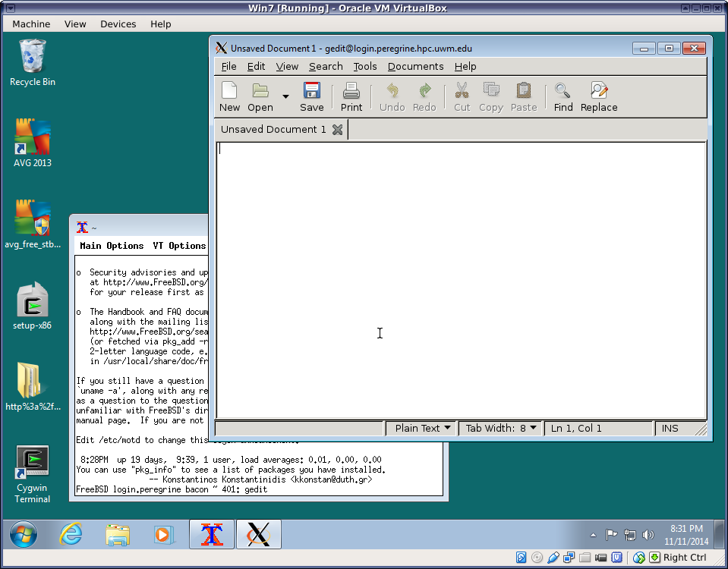Close the Unsaved Document 1 tab

(x=338, y=130)
